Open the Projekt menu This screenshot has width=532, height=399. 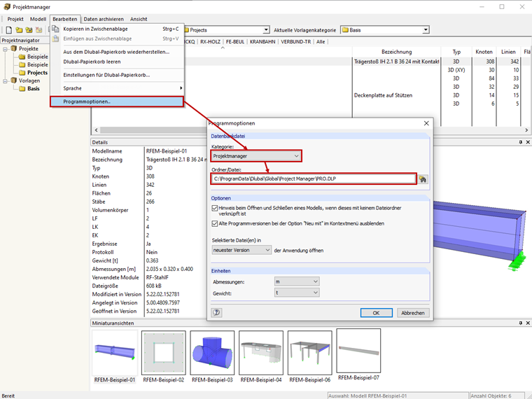point(15,19)
